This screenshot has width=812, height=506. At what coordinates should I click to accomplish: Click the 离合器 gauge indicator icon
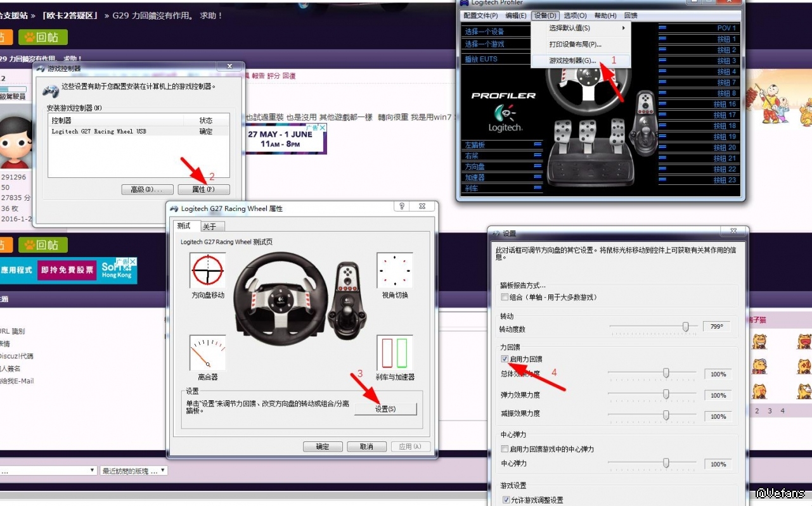208,353
